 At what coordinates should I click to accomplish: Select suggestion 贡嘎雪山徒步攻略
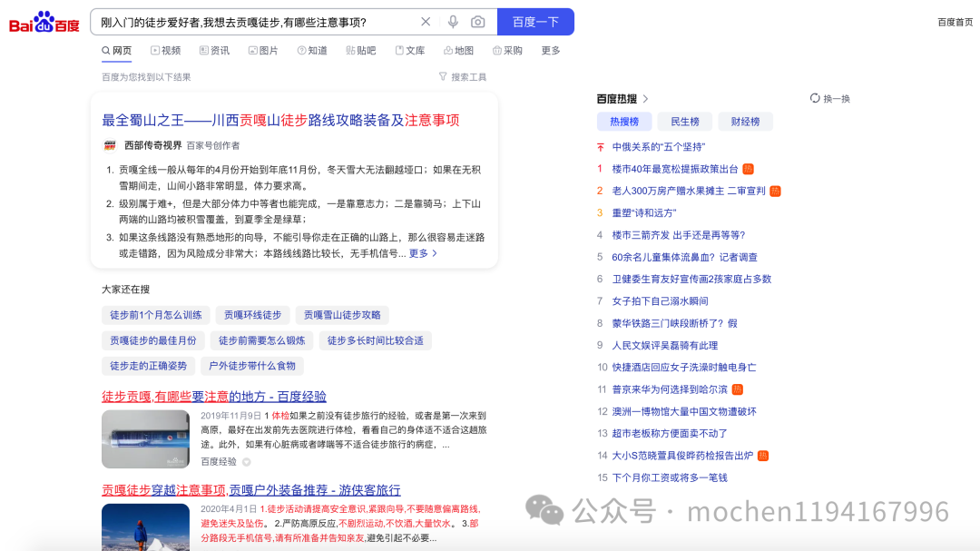tap(342, 315)
